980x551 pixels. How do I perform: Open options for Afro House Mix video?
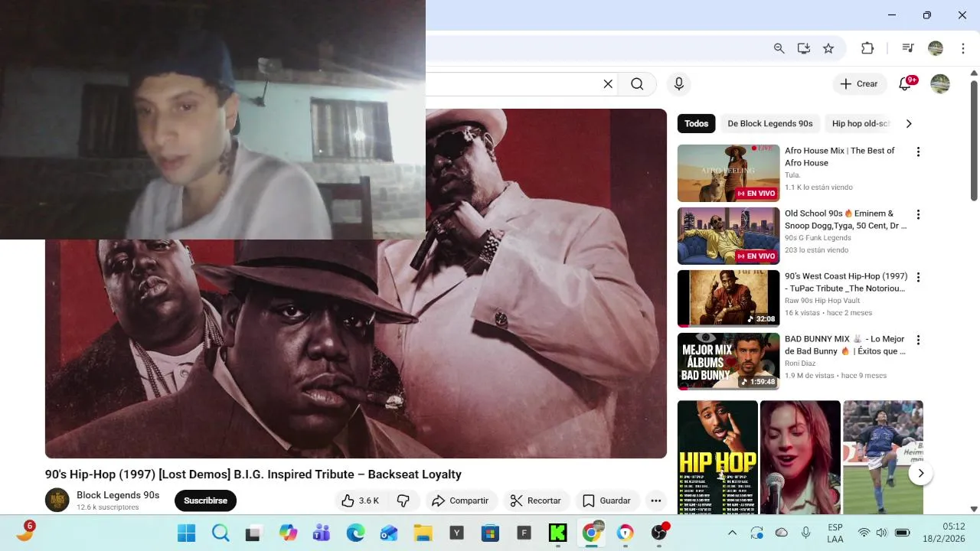tap(918, 152)
